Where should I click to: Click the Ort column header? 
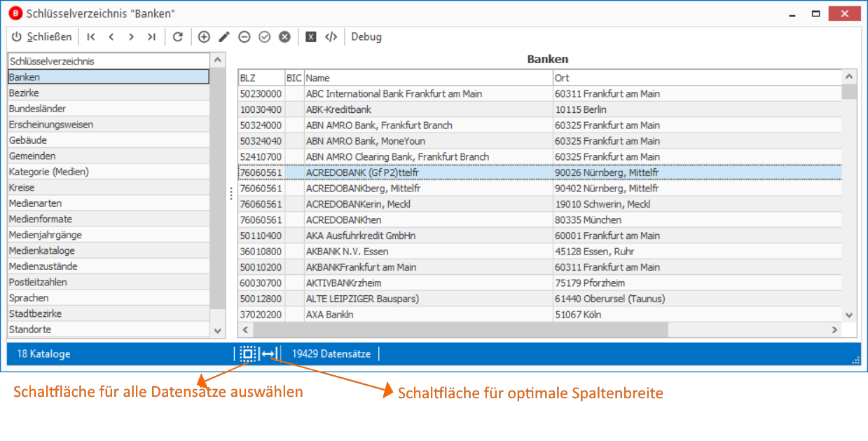coord(697,78)
